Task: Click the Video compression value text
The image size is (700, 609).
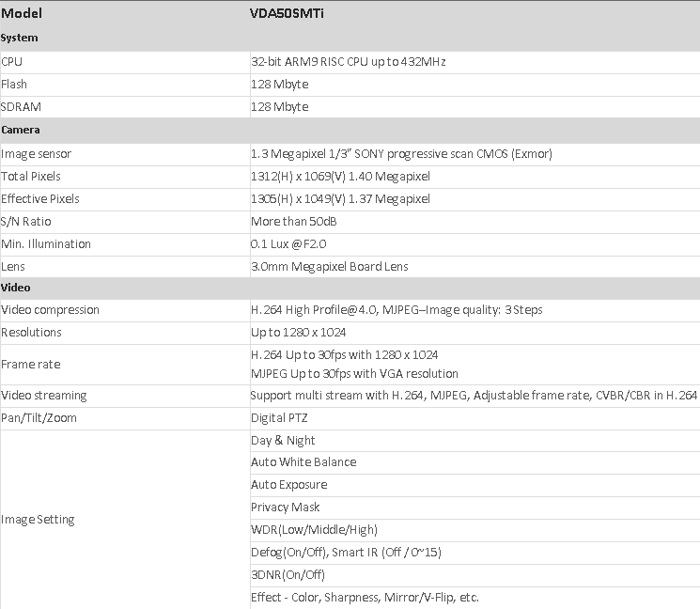Action: [396, 309]
